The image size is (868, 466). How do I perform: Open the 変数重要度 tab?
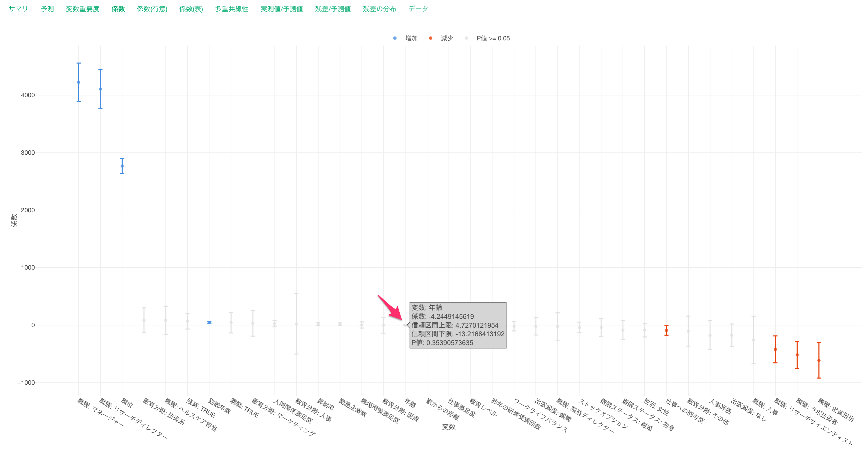pyautogui.click(x=83, y=9)
